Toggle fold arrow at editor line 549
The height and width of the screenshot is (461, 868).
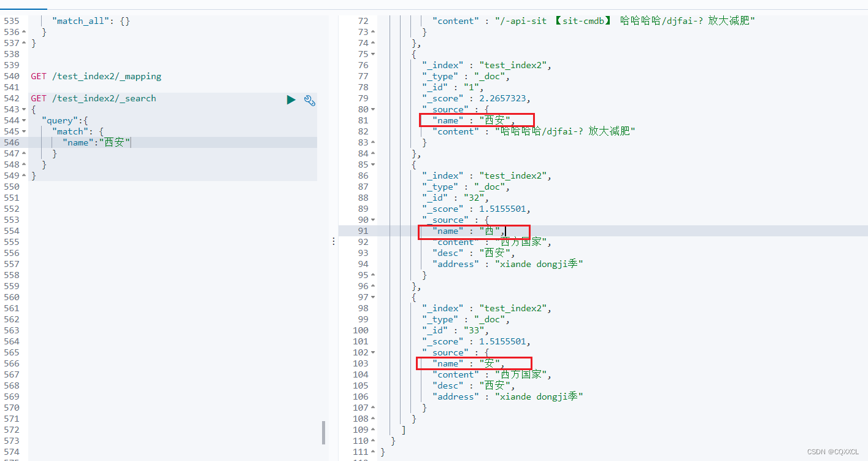[x=24, y=176]
